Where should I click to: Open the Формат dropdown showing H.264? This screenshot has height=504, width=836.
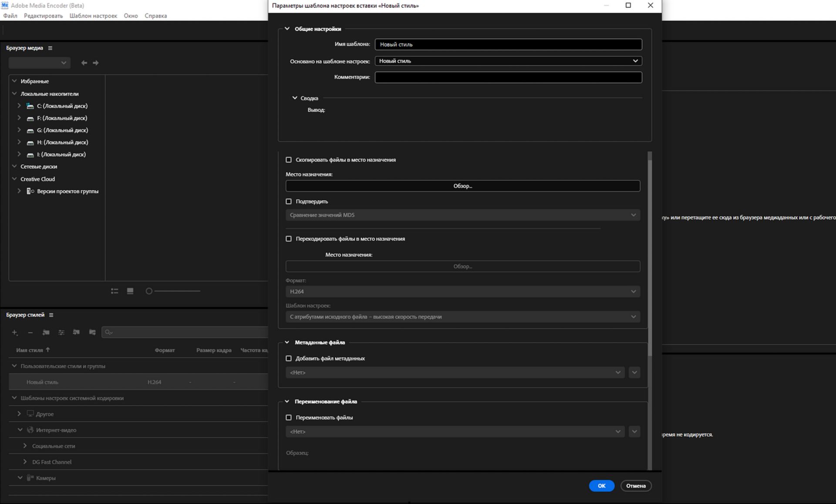tap(462, 291)
